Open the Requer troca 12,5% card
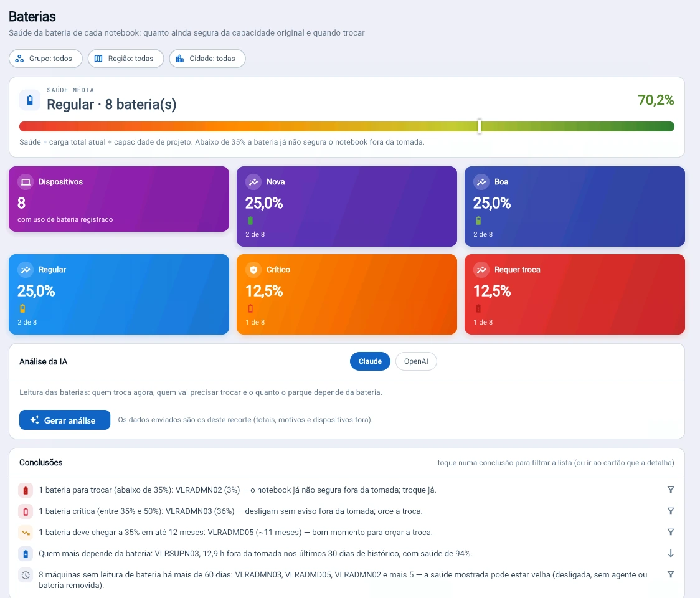The width and height of the screenshot is (700, 598). [575, 294]
